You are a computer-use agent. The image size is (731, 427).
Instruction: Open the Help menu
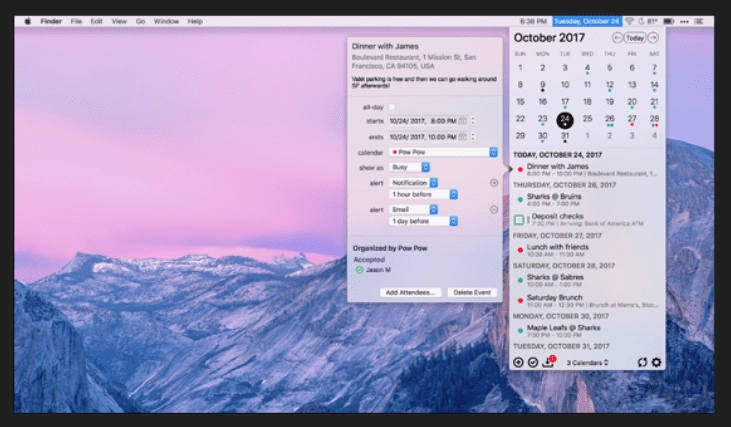195,21
